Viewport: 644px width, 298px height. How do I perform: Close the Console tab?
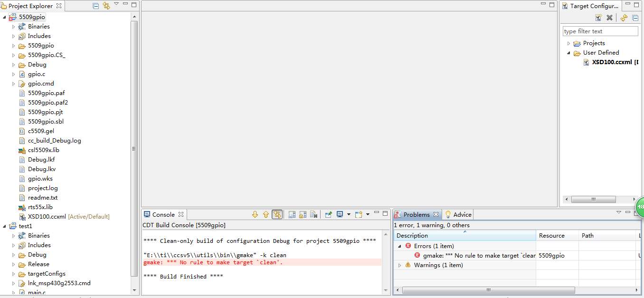pos(181,214)
